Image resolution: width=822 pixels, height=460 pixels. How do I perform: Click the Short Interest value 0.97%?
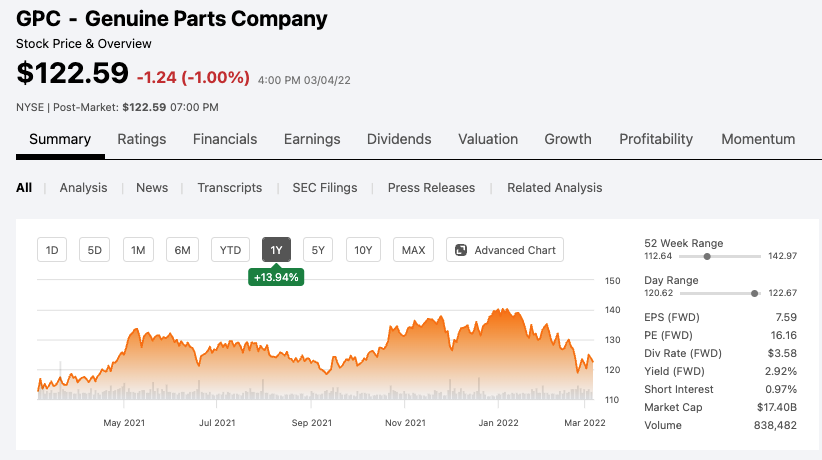[x=781, y=389]
